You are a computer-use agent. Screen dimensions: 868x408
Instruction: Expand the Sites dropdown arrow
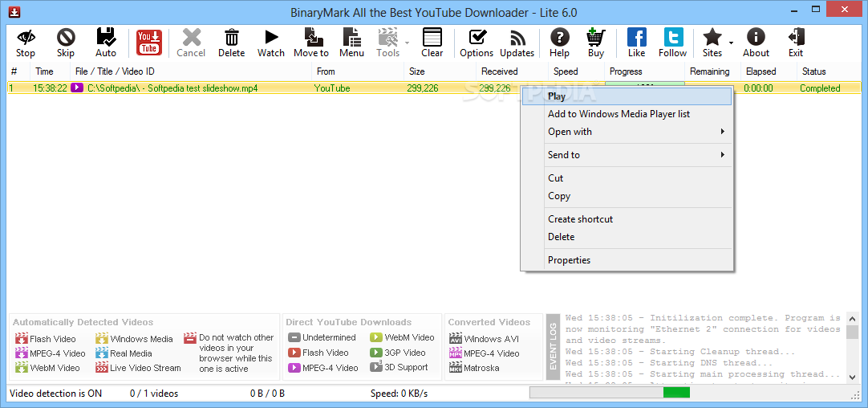pyautogui.click(x=731, y=43)
